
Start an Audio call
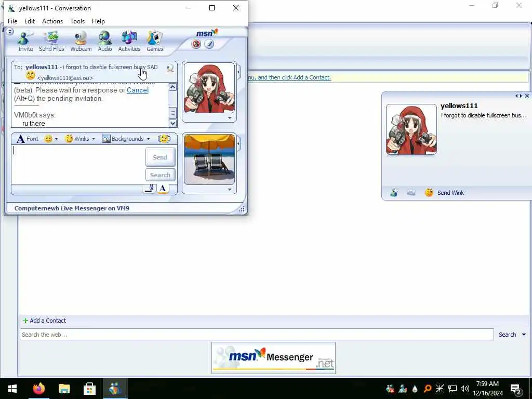(105, 42)
